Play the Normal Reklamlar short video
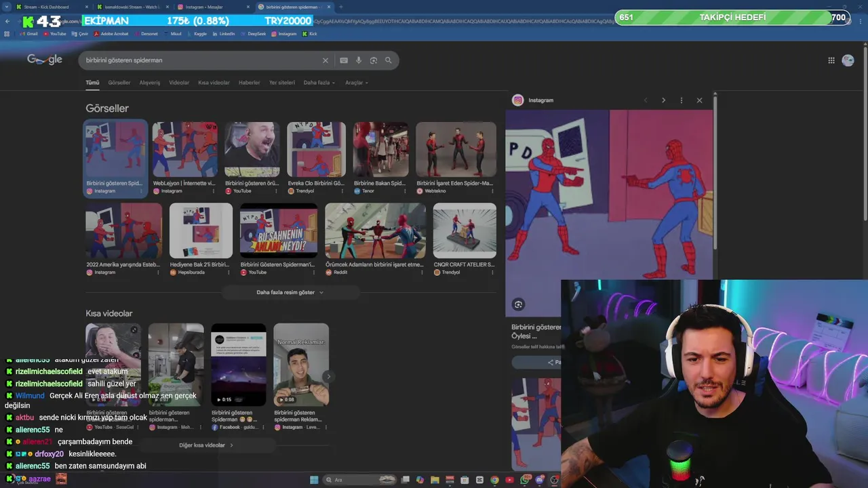The image size is (868, 488). [301, 365]
